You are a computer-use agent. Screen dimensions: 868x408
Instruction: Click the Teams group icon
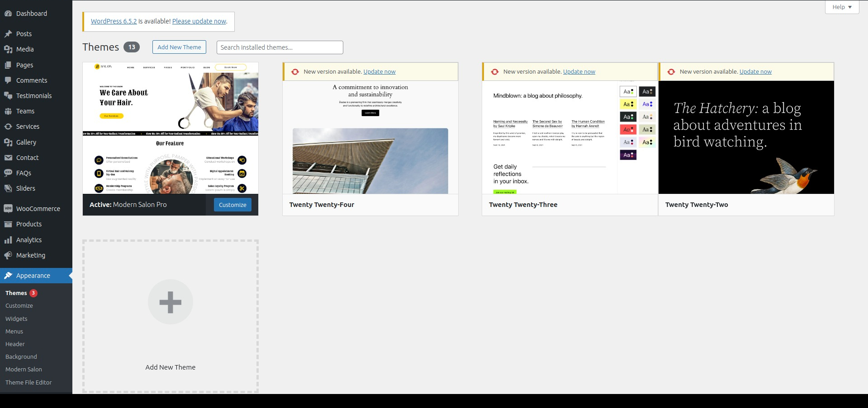[x=8, y=111]
